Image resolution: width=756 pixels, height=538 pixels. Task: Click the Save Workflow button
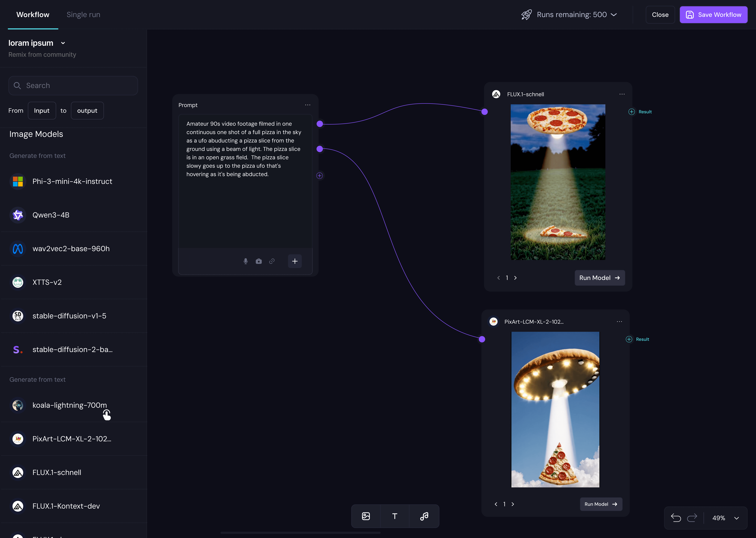[x=713, y=15]
